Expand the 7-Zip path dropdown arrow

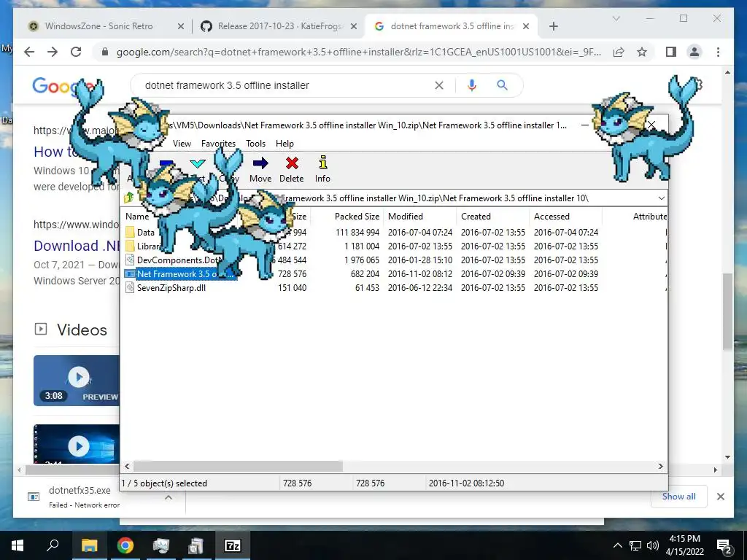click(x=661, y=198)
